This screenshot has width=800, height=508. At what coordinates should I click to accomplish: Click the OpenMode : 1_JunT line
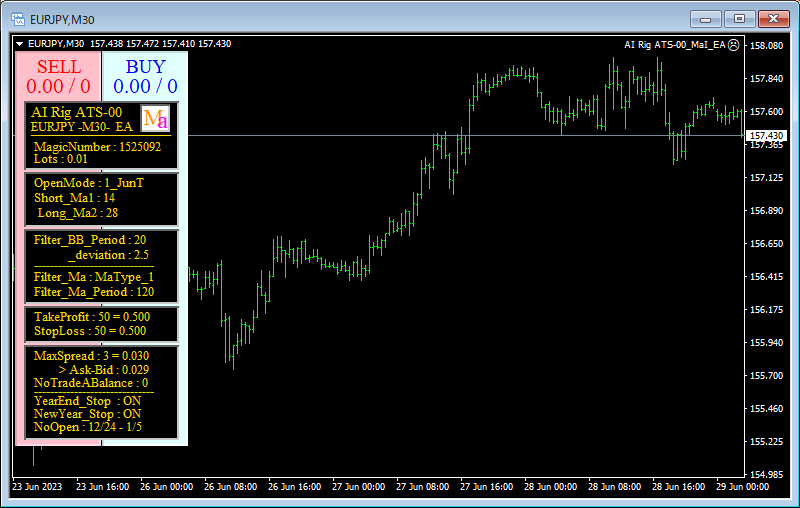pos(89,183)
